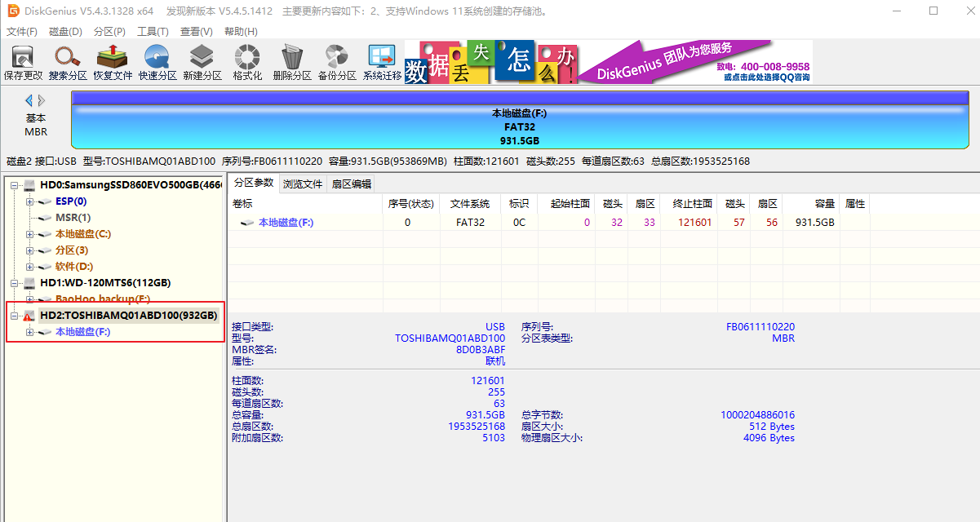Image resolution: width=980 pixels, height=522 pixels.
Task: Click the 标识 column header
Action: pyautogui.click(x=519, y=204)
